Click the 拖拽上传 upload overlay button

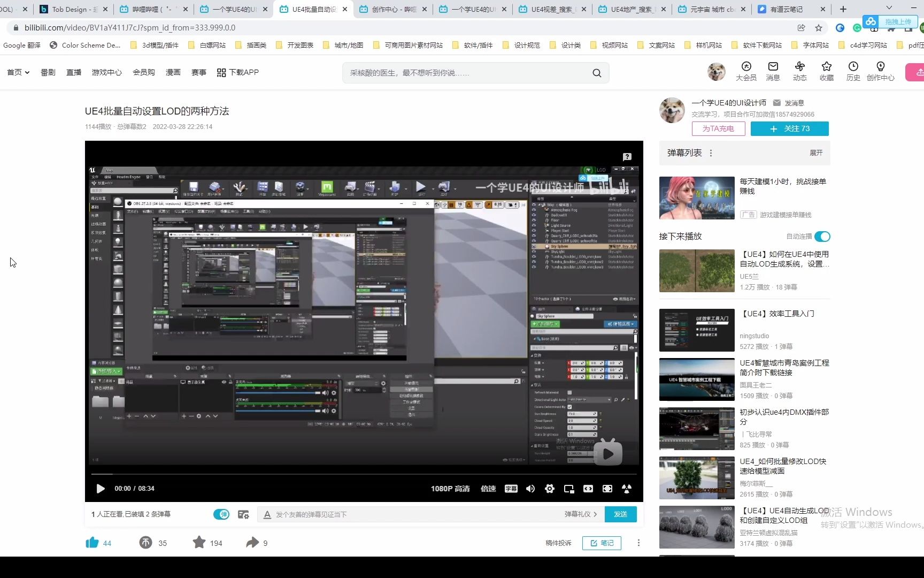tap(890, 22)
